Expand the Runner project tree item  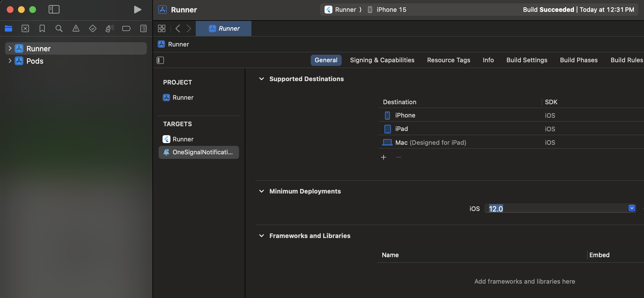10,48
